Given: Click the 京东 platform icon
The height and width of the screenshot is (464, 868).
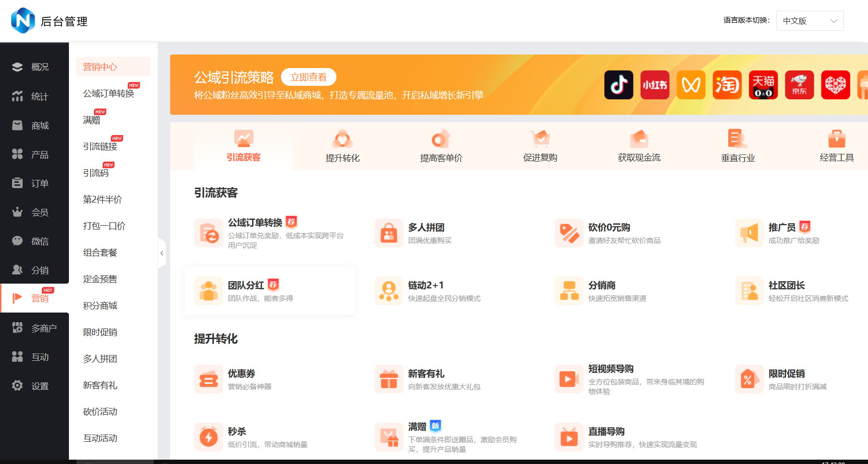Looking at the screenshot, I should 799,84.
